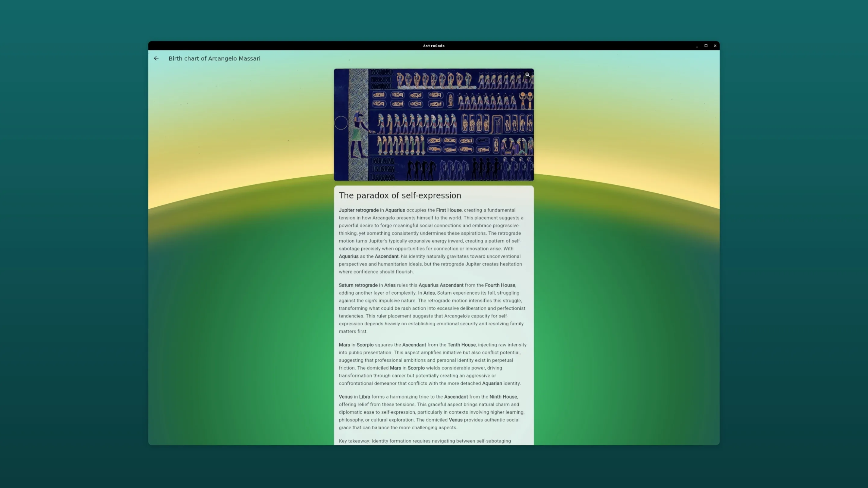Viewport: 868px width, 488px height.
Task: Click the hieroglyphic birth chart image
Action: click(434, 125)
